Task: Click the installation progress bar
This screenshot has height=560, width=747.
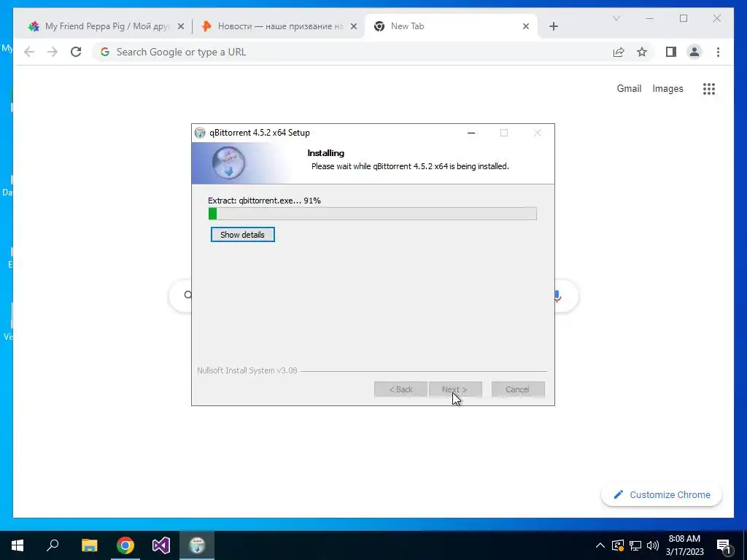Action: (x=373, y=214)
